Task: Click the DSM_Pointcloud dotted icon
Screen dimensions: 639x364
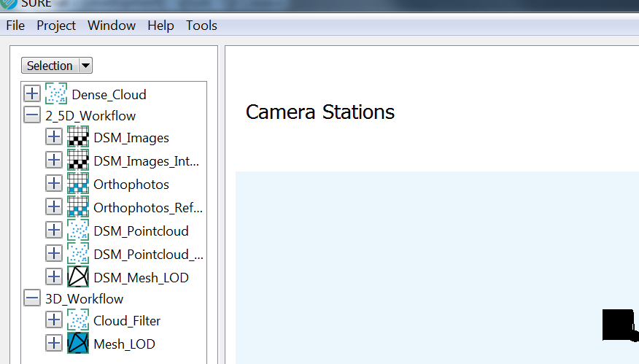Action: tap(78, 230)
